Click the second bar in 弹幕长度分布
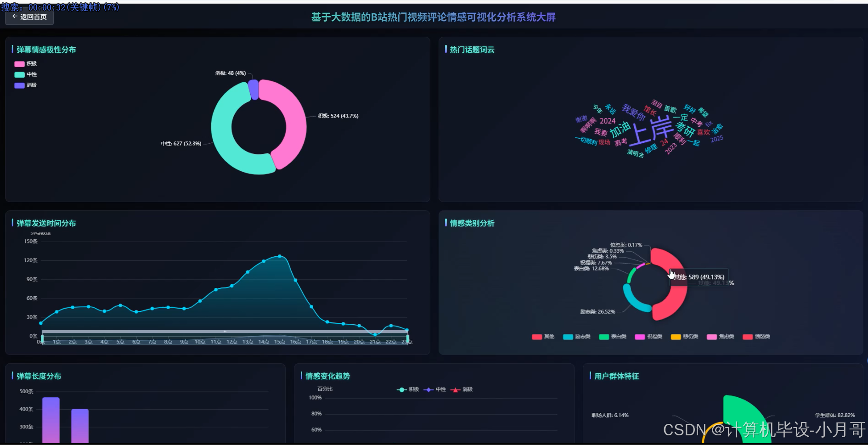The image size is (868, 445). (x=80, y=426)
